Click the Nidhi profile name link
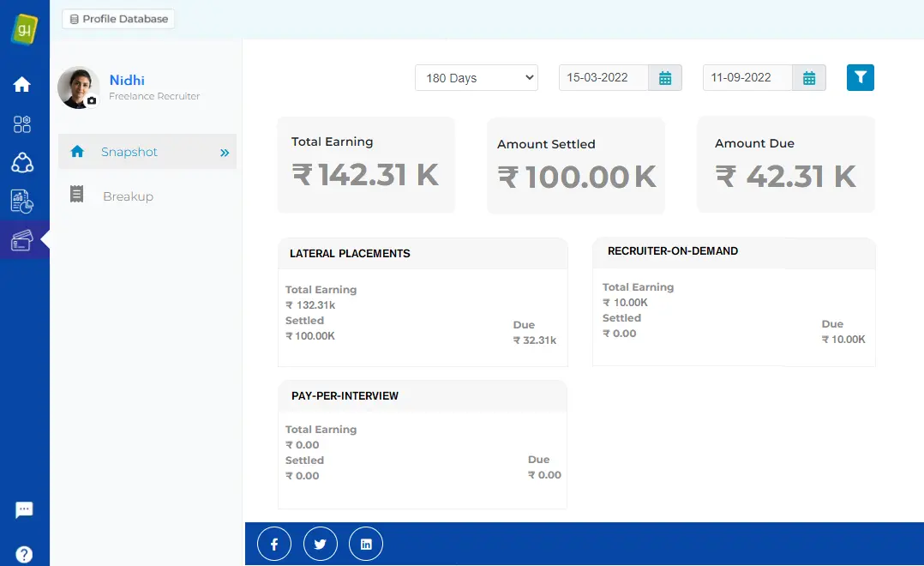The height and width of the screenshot is (566, 924). pos(127,81)
